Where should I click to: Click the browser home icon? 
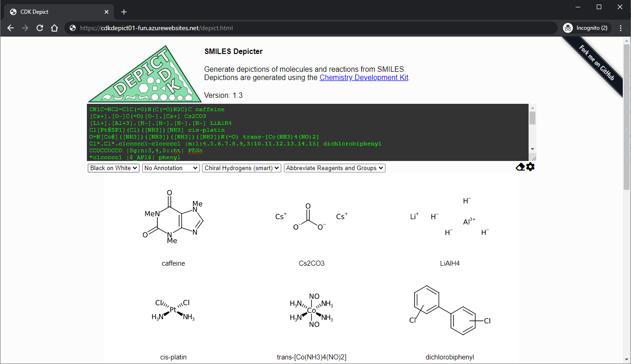tap(54, 28)
